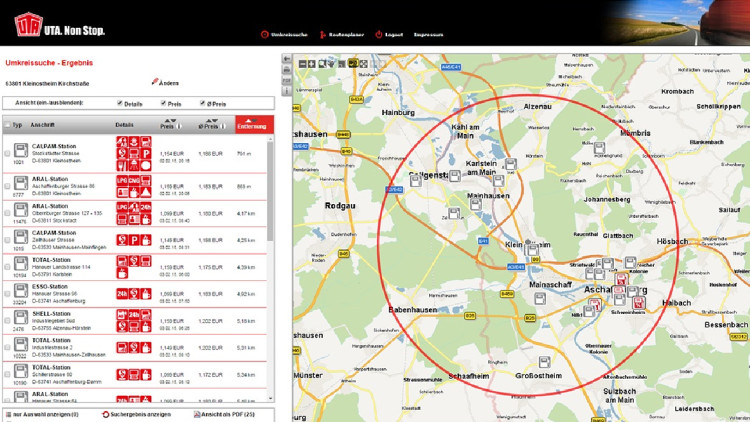The width and height of the screenshot is (750, 422).
Task: Click the LPG icon in ARAL Aschaffenburger row
Action: pos(122,180)
